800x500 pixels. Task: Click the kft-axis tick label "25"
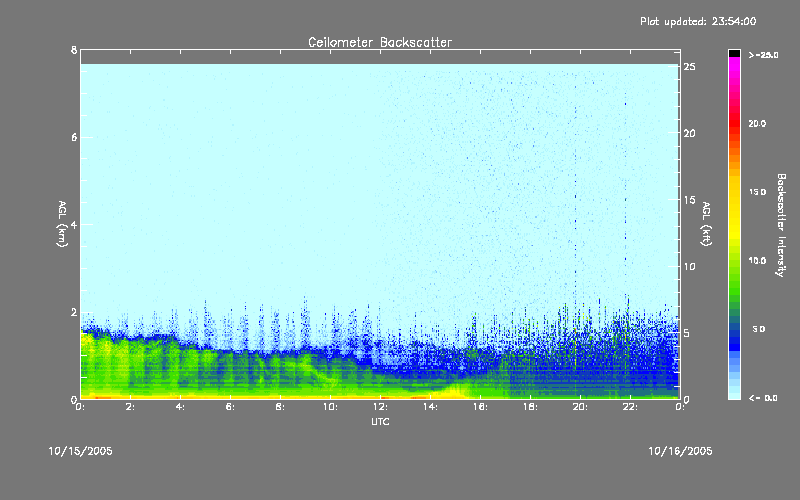689,67
